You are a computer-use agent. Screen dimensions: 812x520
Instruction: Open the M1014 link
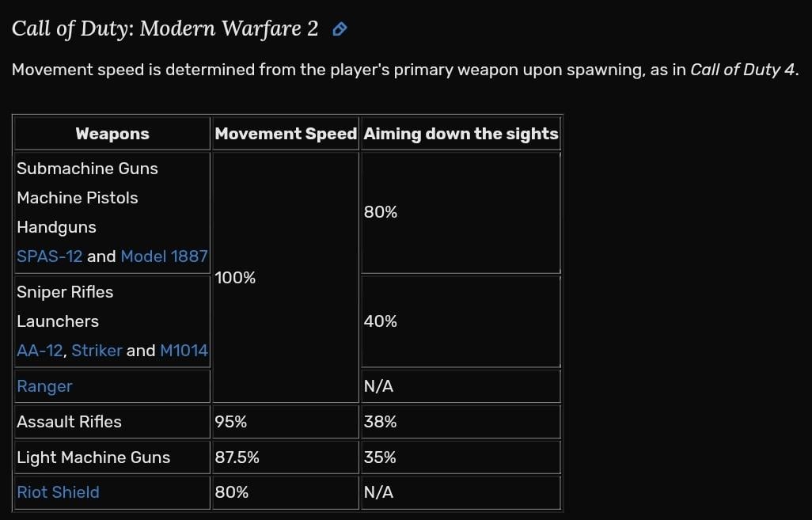coord(184,351)
